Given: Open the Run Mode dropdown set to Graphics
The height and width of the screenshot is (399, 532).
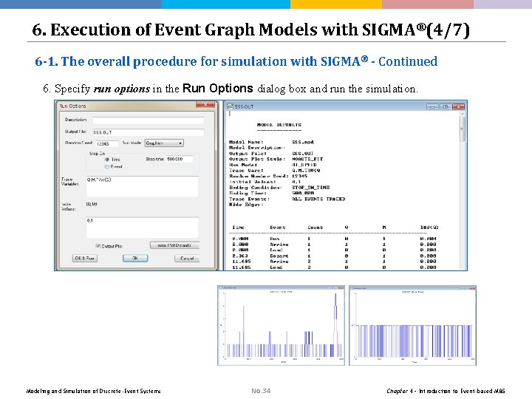Looking at the screenshot, I should coord(164,143).
